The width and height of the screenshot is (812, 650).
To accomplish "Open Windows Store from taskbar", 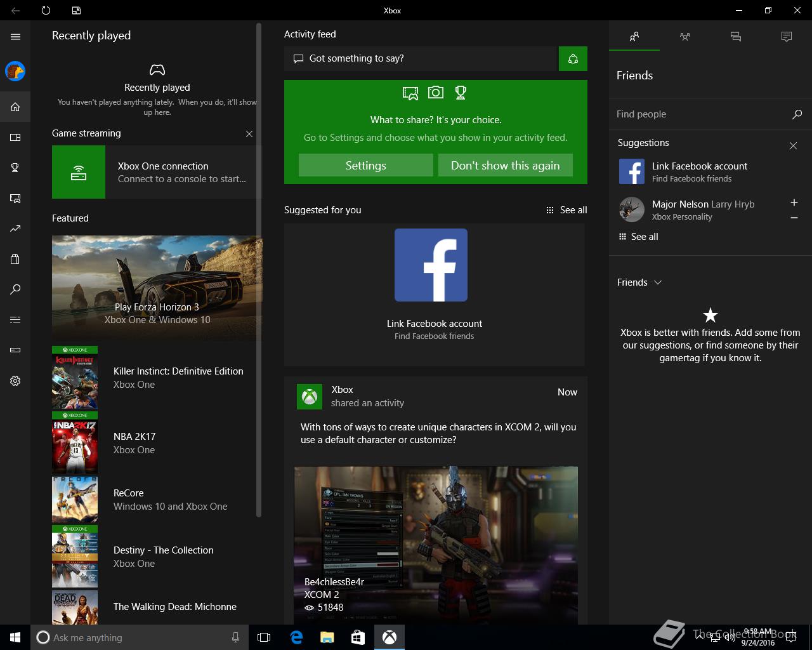I will click(358, 637).
